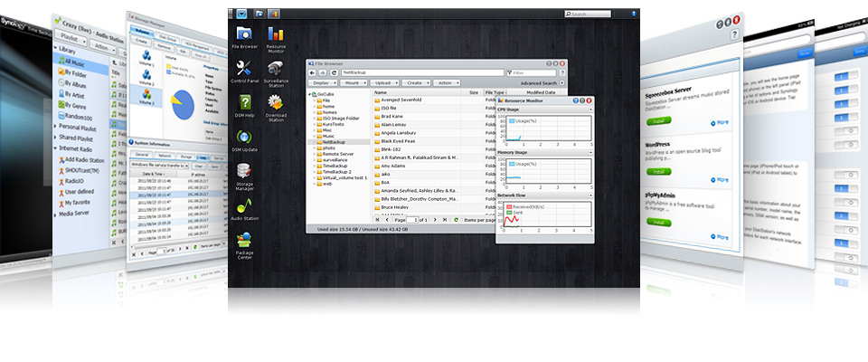Click Remove button in Storage Manager
Image resolution: width=868 pixels, height=362 pixels.
[x=165, y=48]
